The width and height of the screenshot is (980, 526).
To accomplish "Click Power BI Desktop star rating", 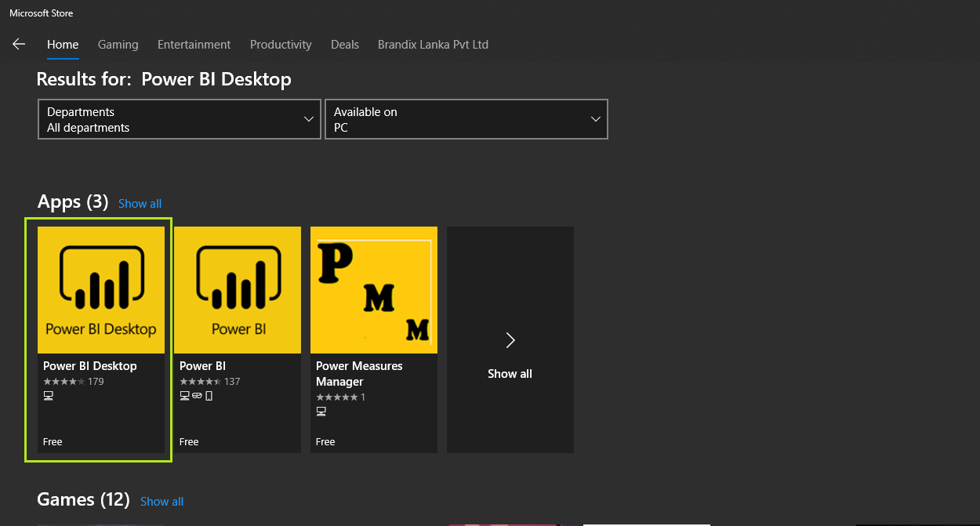I will (64, 382).
